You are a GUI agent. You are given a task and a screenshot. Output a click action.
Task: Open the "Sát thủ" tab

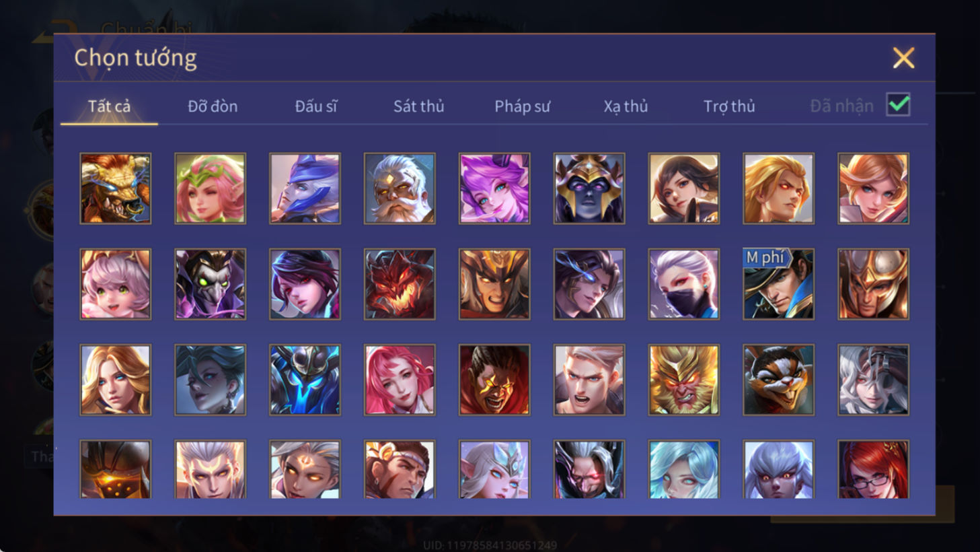point(418,106)
